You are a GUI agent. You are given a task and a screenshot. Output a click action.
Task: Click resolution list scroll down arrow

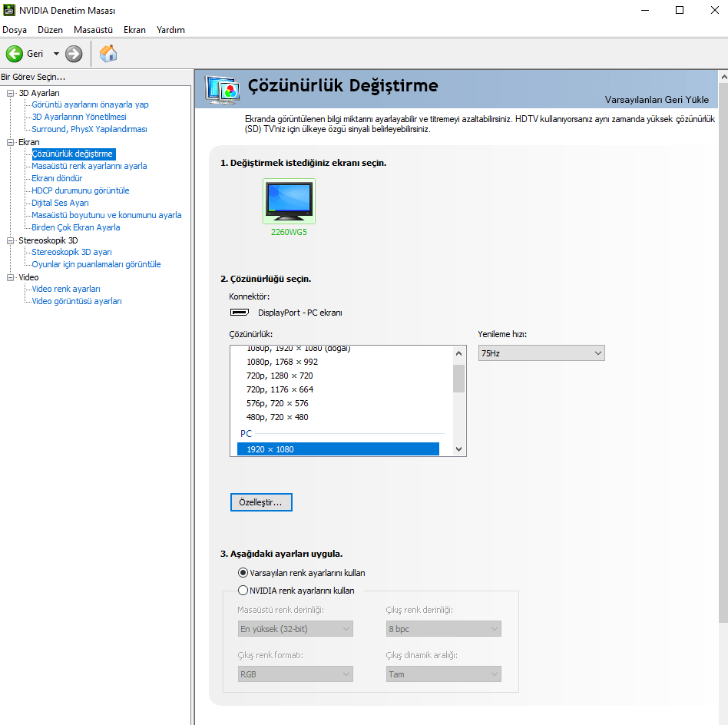coord(458,449)
